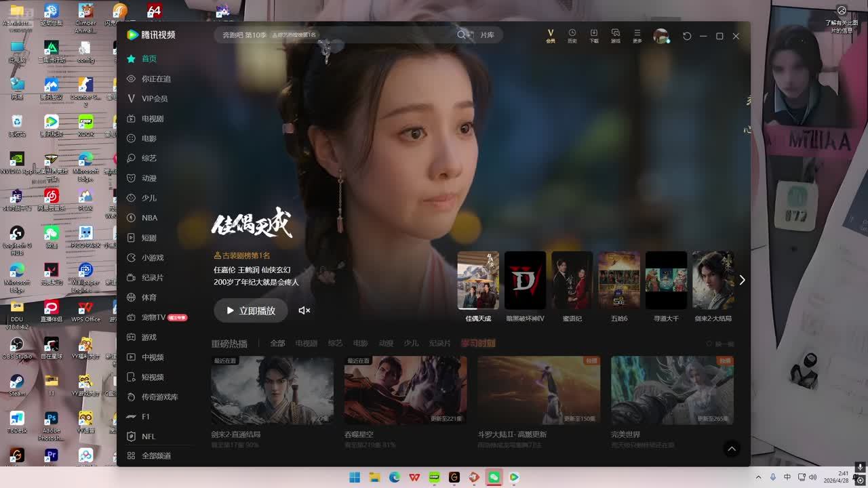
Task: Click the 会员 VIP icon in top bar
Action: 550,36
